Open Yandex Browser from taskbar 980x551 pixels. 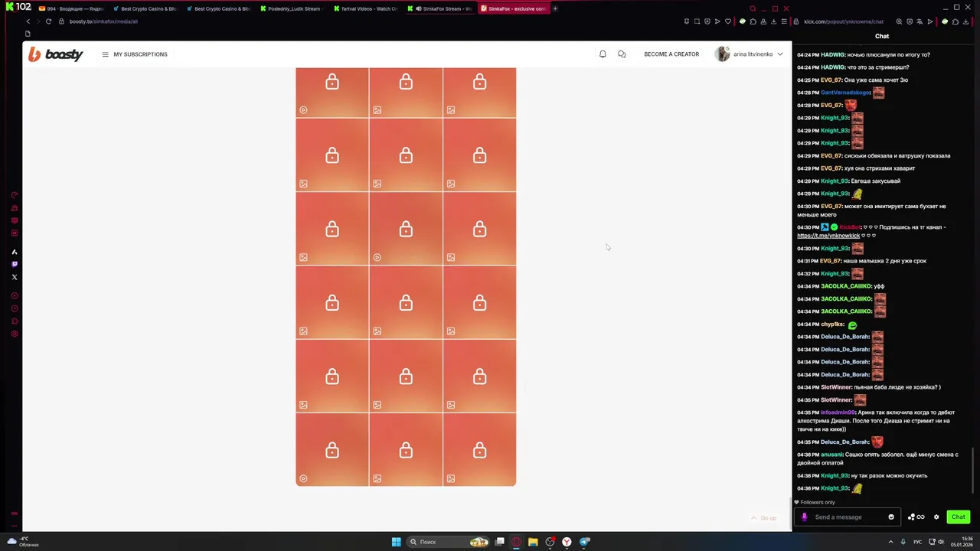click(567, 542)
